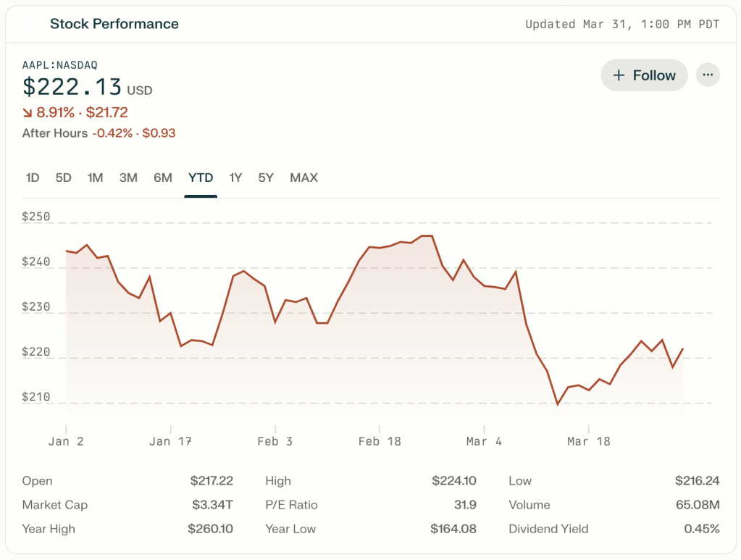The height and width of the screenshot is (560, 741).
Task: Click the Stock Performance heading
Action: click(x=114, y=24)
